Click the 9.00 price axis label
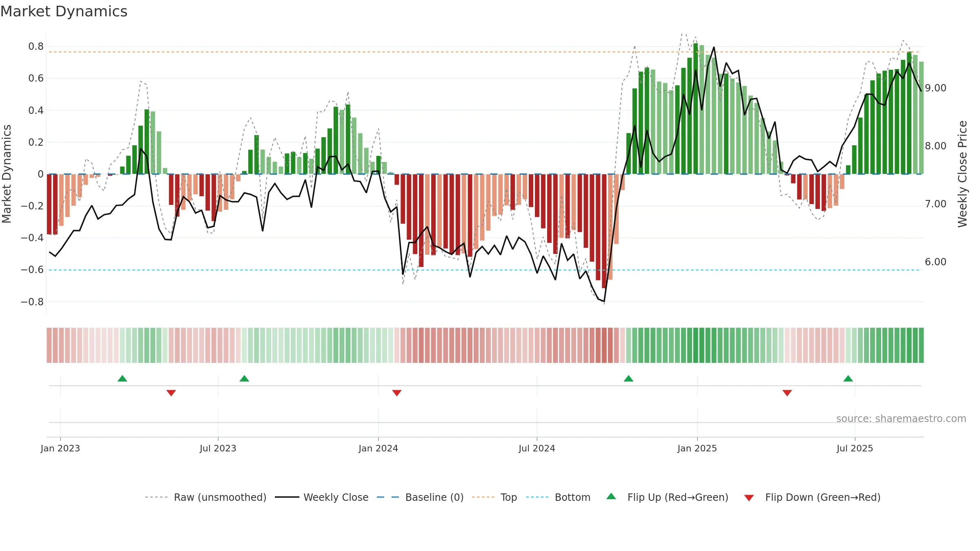 [x=935, y=88]
